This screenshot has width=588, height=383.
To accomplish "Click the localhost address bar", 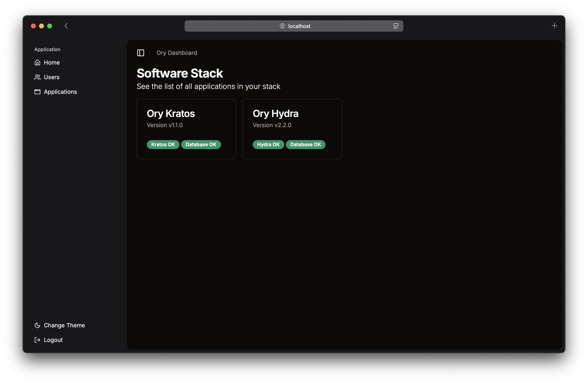I will click(294, 26).
